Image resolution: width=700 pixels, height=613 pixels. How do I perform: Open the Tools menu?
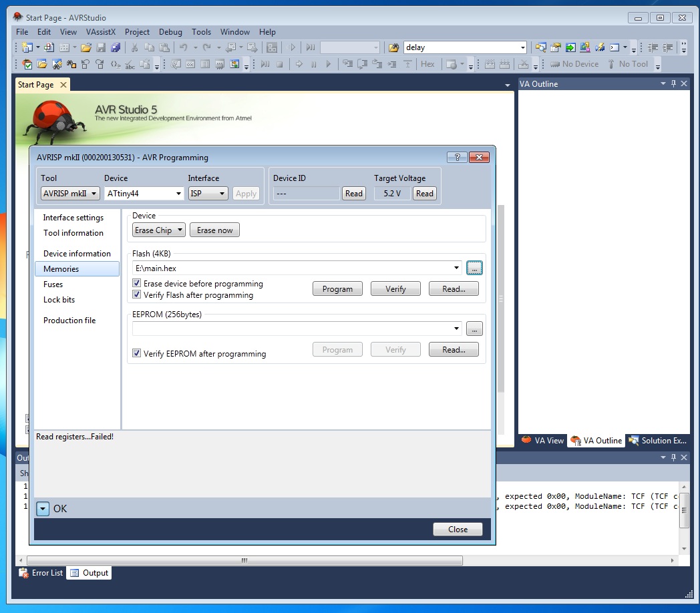201,31
